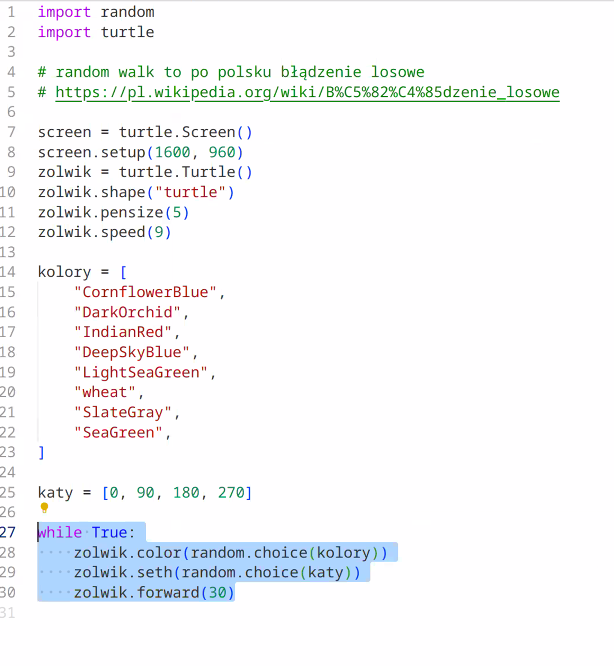The image size is (614, 666).
Task: Click the "import turtle" line
Action: pos(96,32)
